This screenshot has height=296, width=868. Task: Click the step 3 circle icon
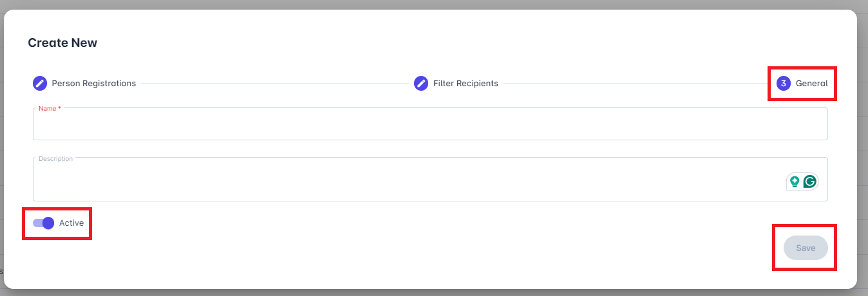(x=784, y=83)
